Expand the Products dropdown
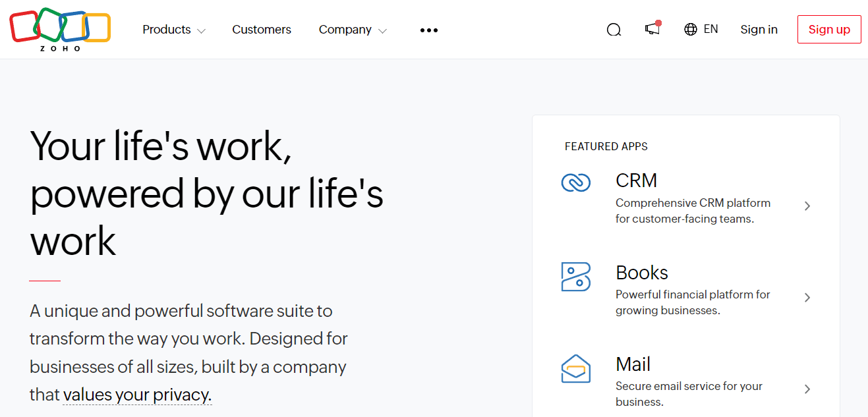This screenshot has width=868, height=417. click(x=174, y=30)
